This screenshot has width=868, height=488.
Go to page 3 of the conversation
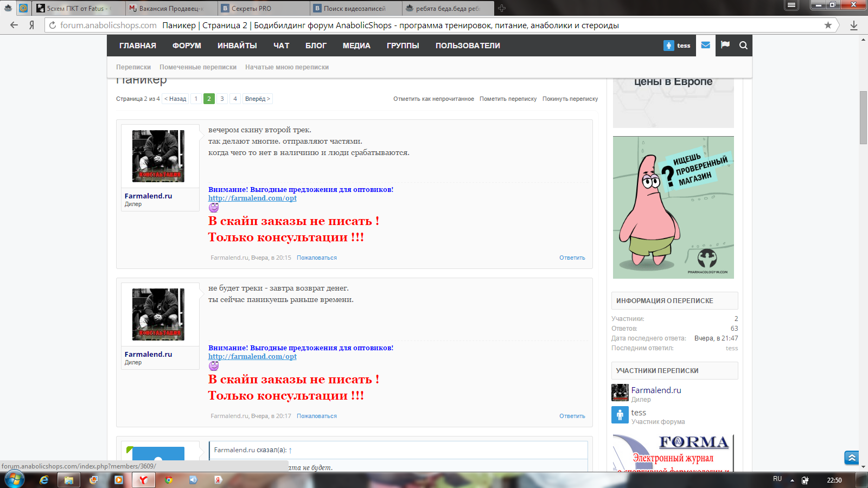point(222,99)
